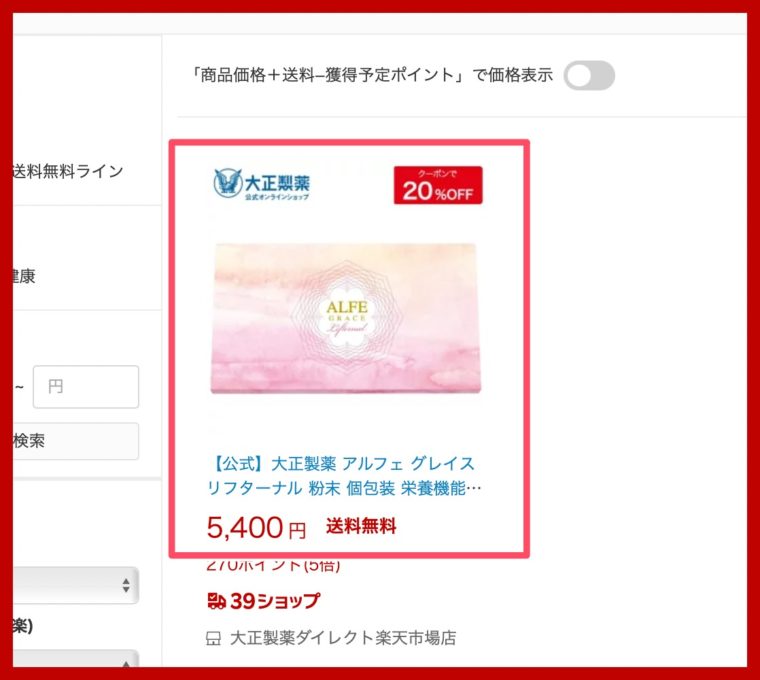This screenshot has width=760, height=680.
Task: Click the 「商品価格＋送料−獲得予定ポイント」で価格表示 label
Action: click(x=372, y=75)
